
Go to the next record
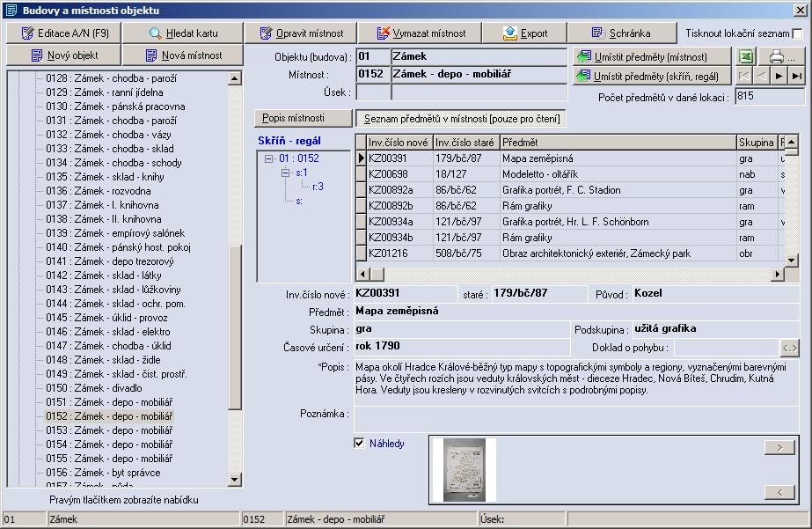pos(779,77)
